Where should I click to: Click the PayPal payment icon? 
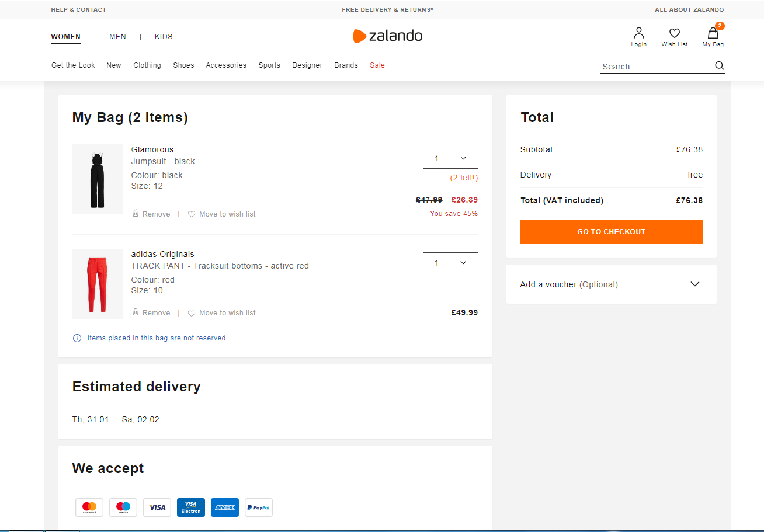[x=259, y=507]
